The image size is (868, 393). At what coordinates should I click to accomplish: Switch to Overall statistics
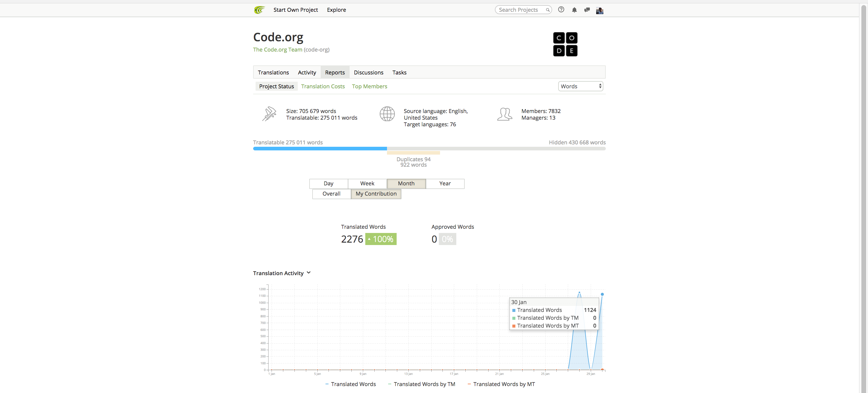pos(331,194)
